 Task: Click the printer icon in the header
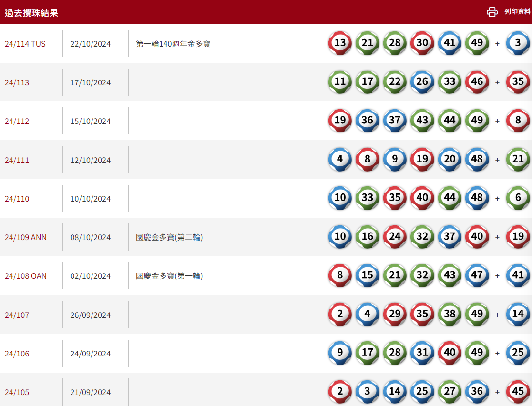[x=492, y=12]
